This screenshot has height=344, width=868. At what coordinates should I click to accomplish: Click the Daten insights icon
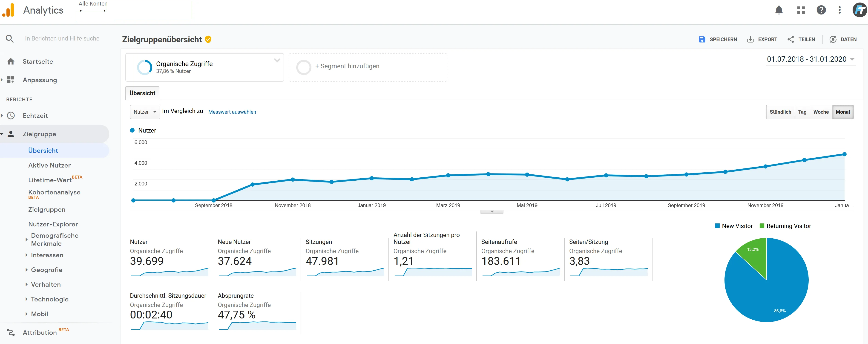click(833, 39)
